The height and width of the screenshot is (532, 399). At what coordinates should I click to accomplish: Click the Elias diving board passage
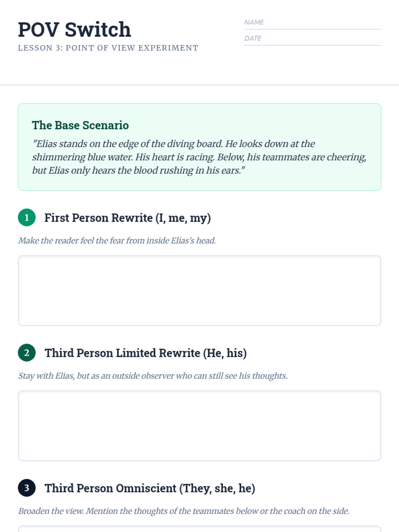tap(199, 157)
